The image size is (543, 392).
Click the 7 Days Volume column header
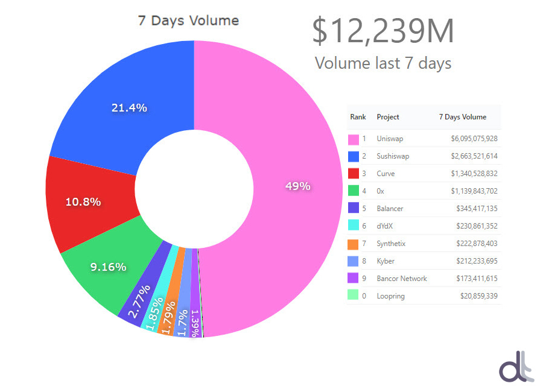pos(463,117)
